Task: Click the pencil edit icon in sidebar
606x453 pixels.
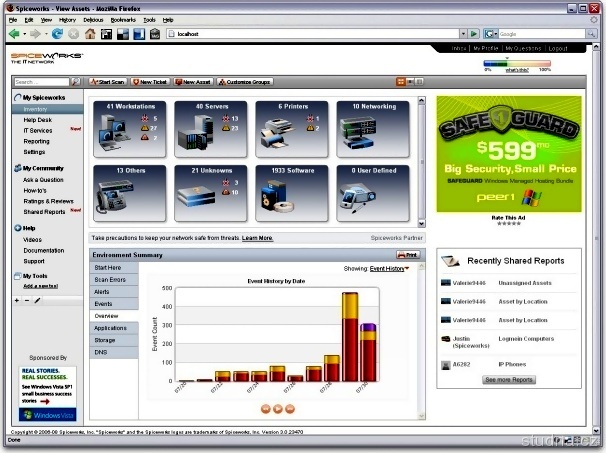Action: [37, 300]
